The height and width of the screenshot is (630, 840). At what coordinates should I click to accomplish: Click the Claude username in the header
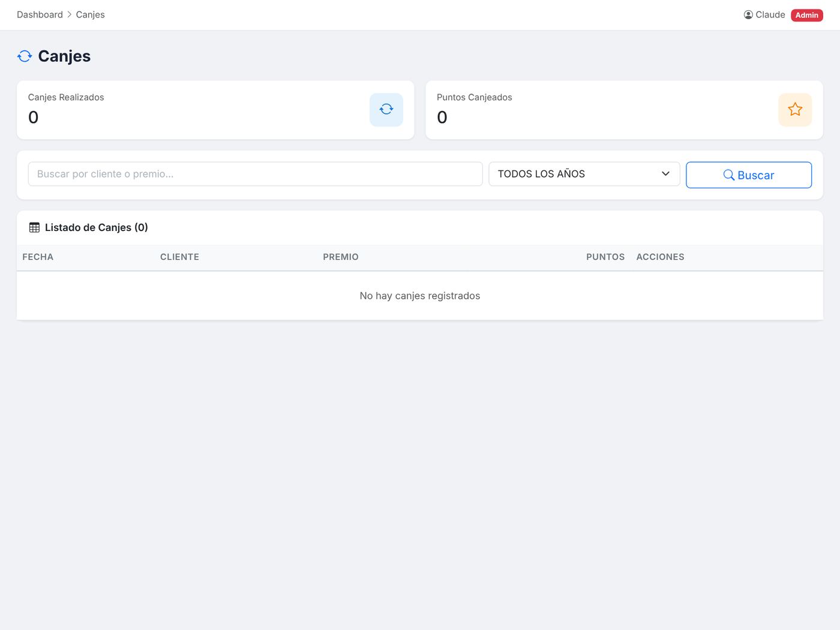pos(770,14)
